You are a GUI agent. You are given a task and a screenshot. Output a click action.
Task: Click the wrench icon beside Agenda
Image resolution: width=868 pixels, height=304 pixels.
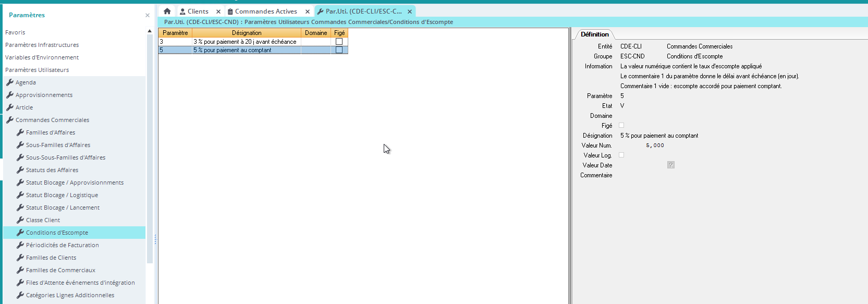tap(9, 82)
